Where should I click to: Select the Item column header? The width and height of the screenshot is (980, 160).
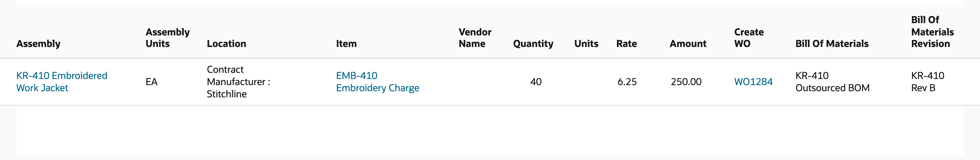coord(346,44)
